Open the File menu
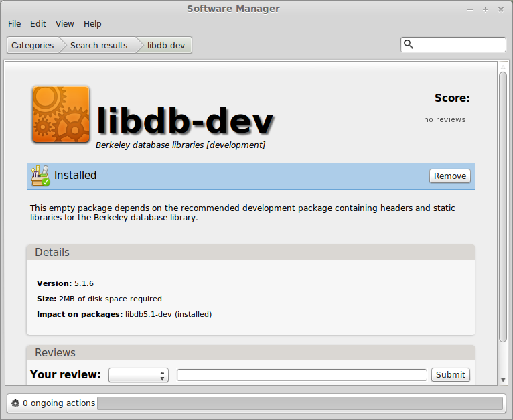The height and width of the screenshot is (420, 513). pyautogui.click(x=14, y=23)
